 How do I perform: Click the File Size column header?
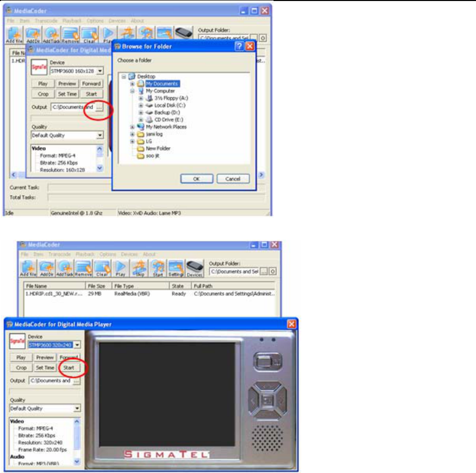click(x=99, y=286)
